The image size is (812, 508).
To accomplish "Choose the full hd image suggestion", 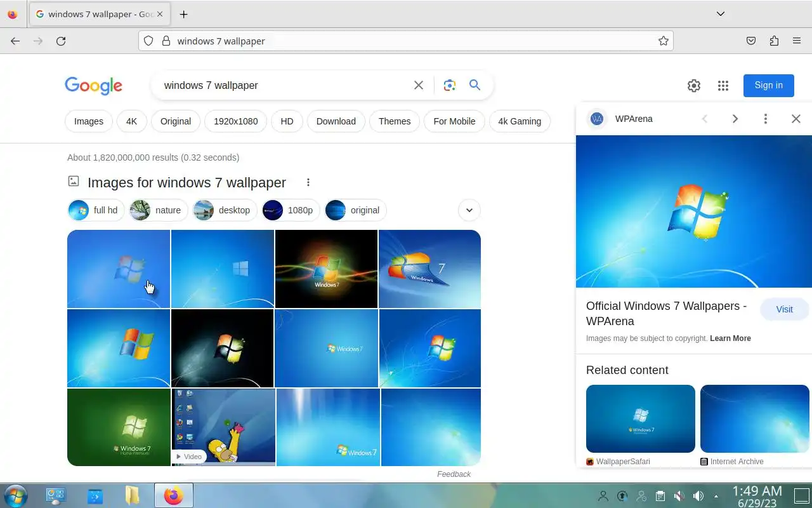I will coord(96,210).
